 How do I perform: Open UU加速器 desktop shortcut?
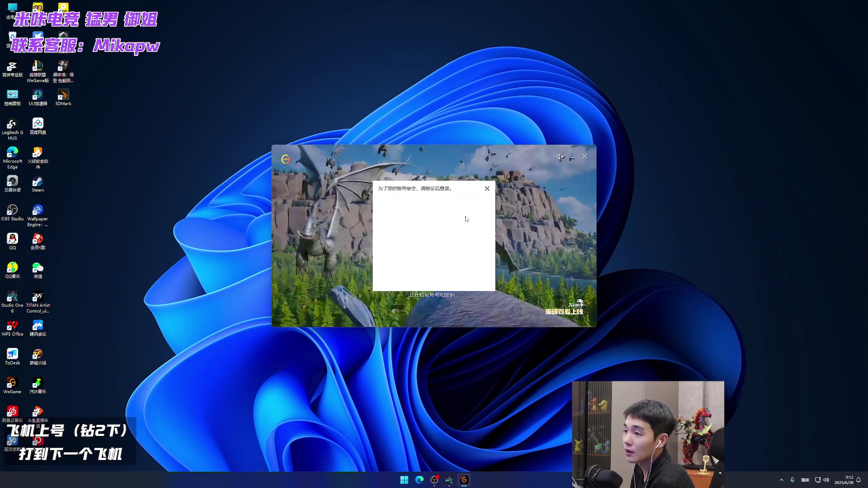38,97
